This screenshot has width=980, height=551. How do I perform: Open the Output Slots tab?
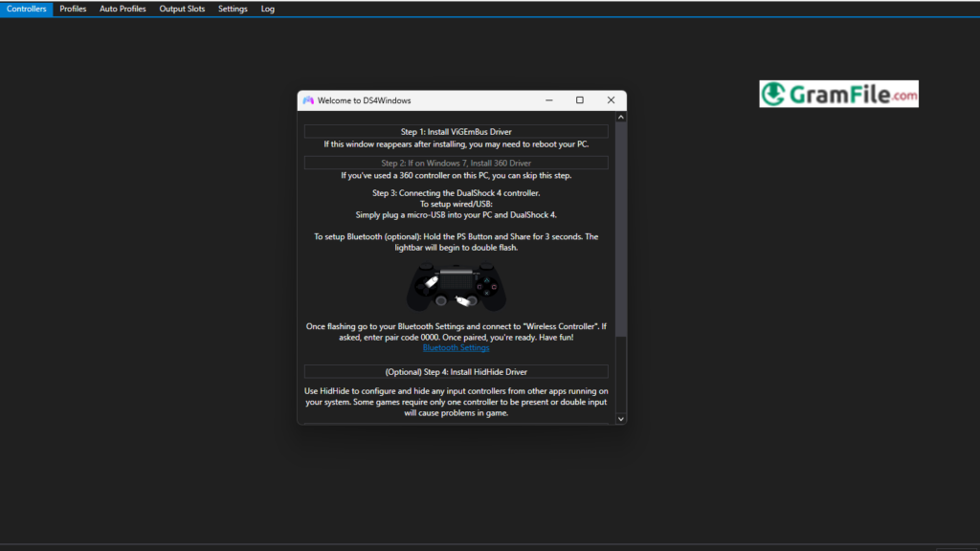coord(182,8)
